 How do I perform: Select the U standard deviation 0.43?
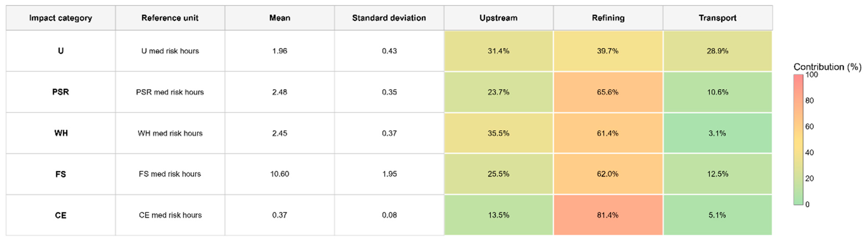pos(389,51)
